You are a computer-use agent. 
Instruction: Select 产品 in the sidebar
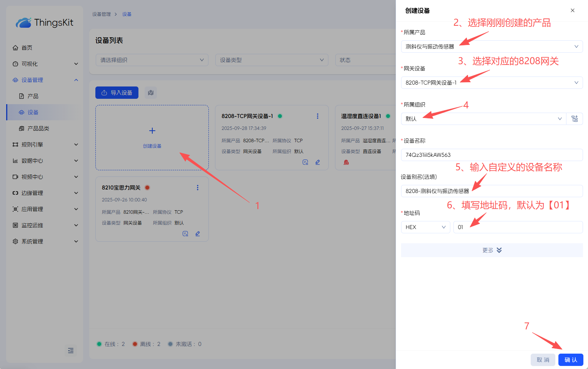click(33, 96)
